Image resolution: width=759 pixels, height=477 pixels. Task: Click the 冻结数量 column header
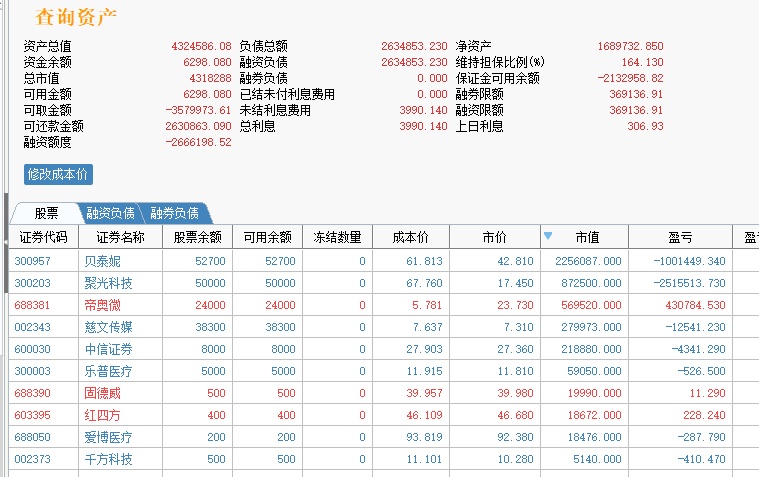(x=337, y=237)
